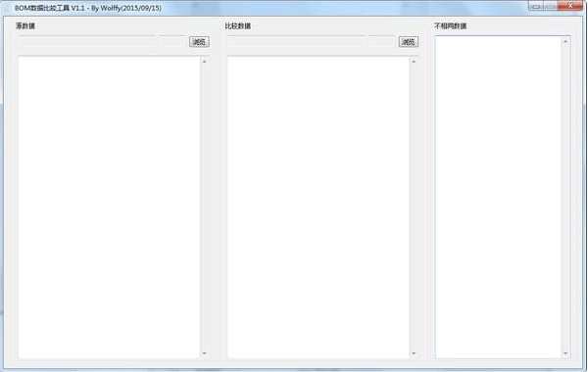Close the BOM comparison tool window
The width and height of the screenshot is (588, 372).
[x=570, y=6]
